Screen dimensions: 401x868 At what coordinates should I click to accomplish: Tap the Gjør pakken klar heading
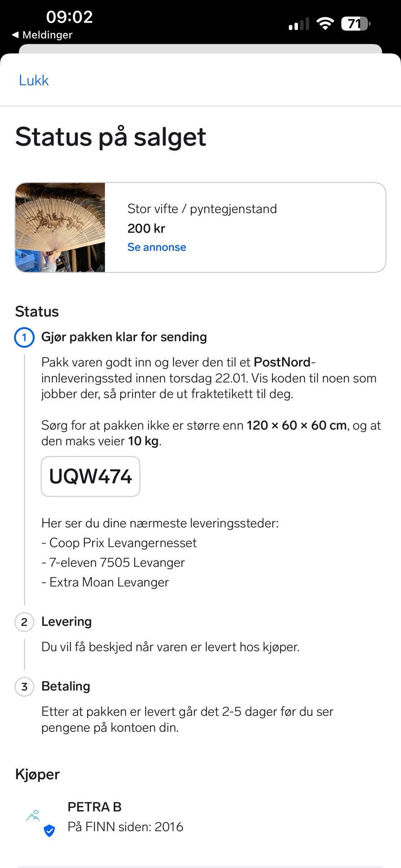(124, 337)
